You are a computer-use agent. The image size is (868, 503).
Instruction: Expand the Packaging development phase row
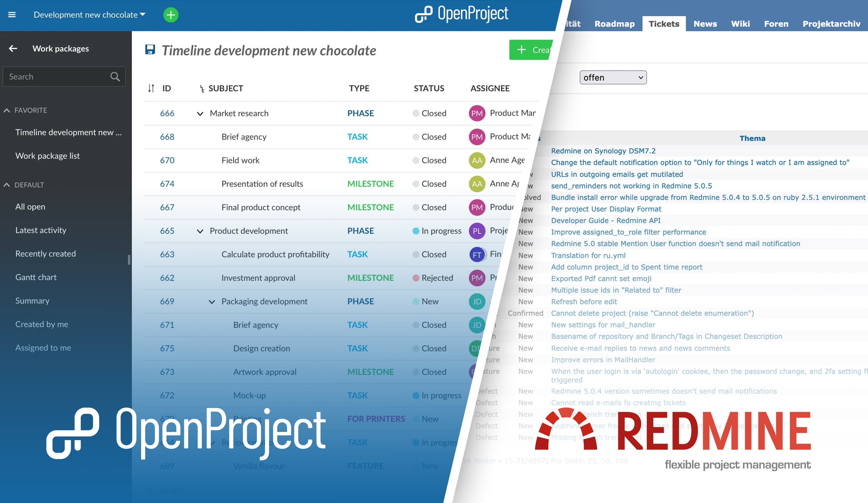211,301
